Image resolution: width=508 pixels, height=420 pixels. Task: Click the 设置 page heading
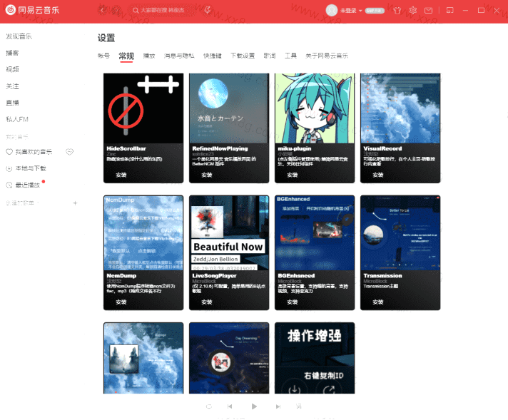[x=106, y=38]
